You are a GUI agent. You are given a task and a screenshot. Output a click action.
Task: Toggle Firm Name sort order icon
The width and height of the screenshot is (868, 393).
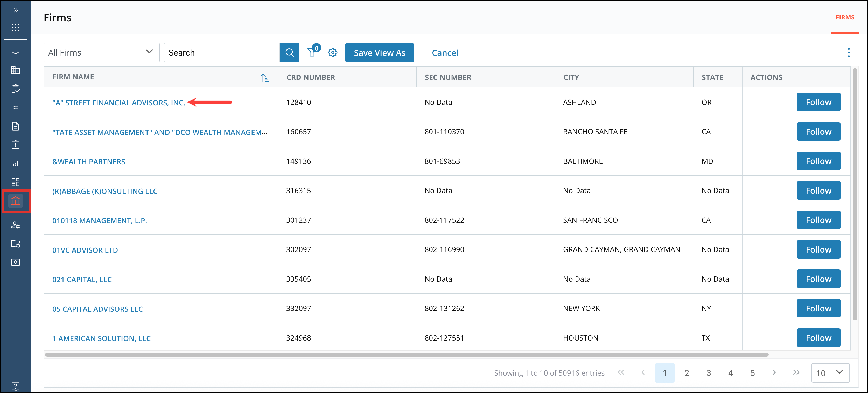click(x=265, y=78)
